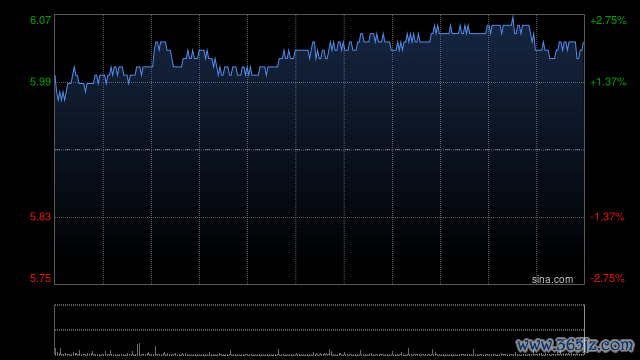Select the -1.37% percentage label
The height and width of the screenshot is (360, 640).
tap(607, 217)
